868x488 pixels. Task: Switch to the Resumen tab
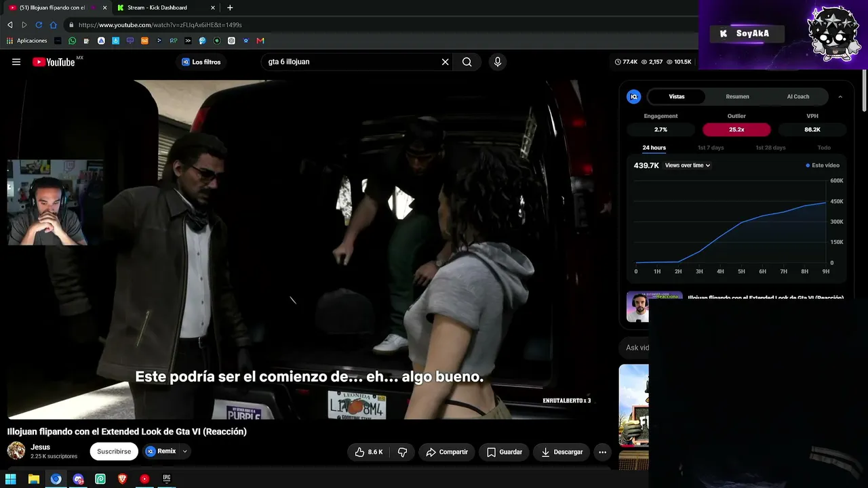737,96
